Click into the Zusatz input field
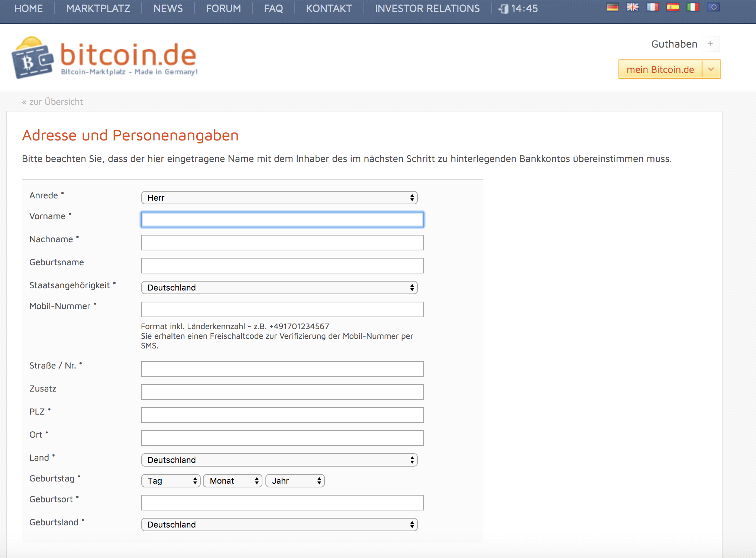Screen dimensions: 756x558 (x=282, y=392)
